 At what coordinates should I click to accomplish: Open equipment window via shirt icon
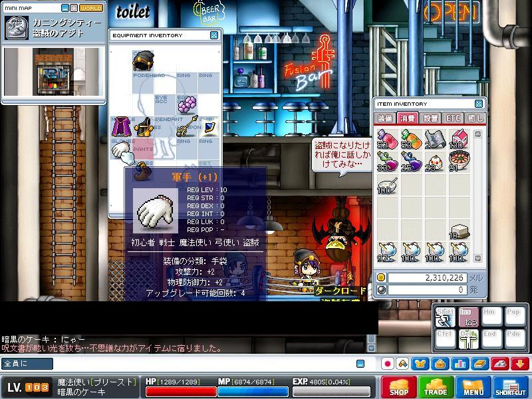(x=420, y=364)
